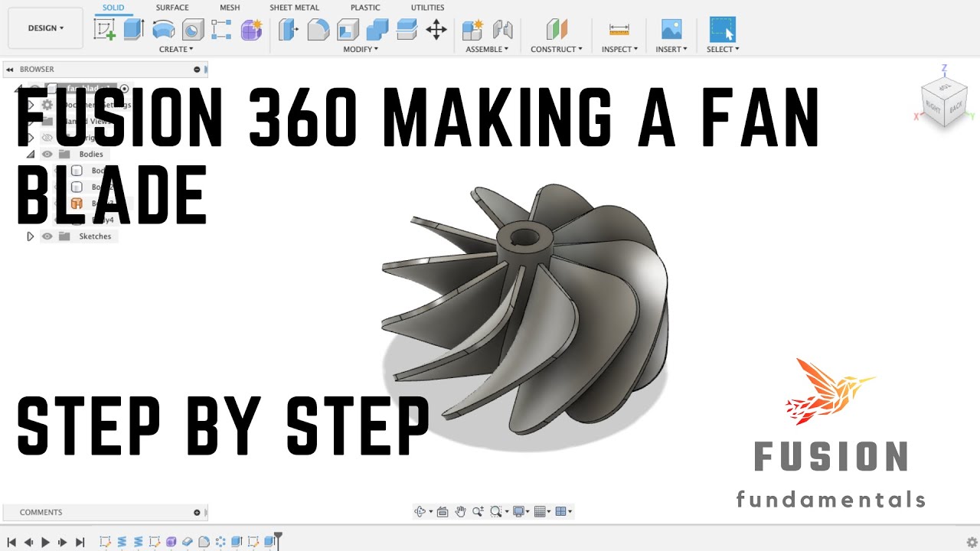Screen dimensions: 980x551
Task: Open the INSPECT dropdown menu
Action: (x=619, y=49)
